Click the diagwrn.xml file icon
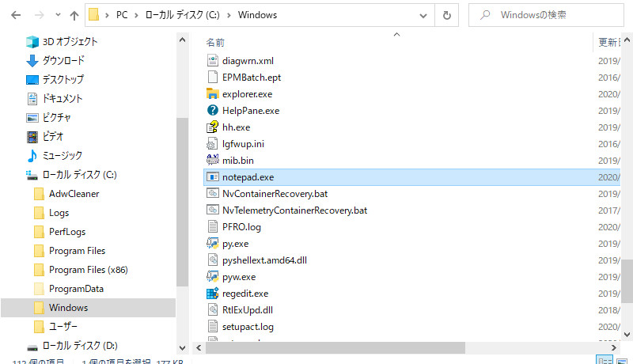 (212, 60)
